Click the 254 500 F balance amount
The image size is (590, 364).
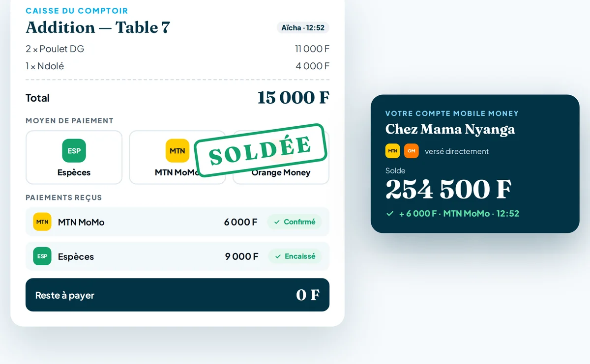pos(448,190)
